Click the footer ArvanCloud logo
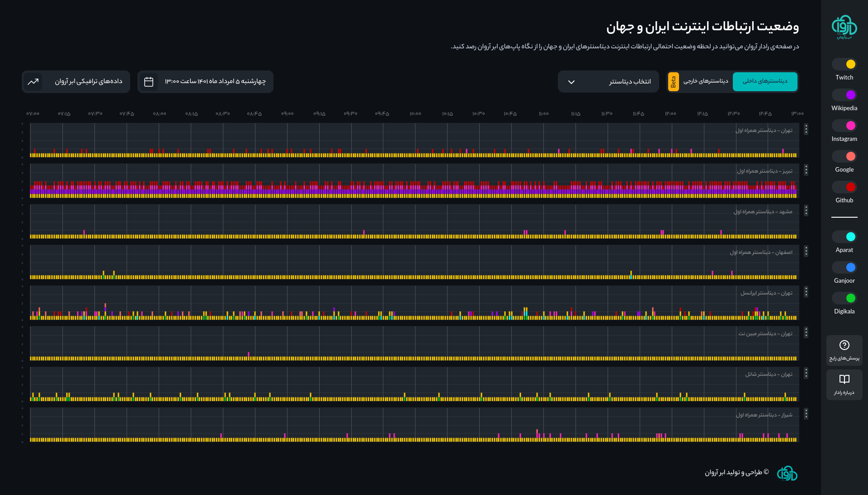 click(787, 473)
